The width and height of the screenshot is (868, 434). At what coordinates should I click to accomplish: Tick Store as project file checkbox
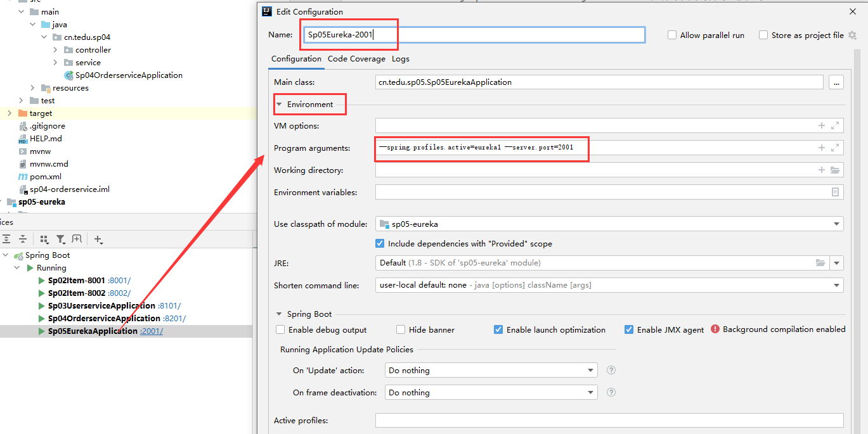click(763, 35)
